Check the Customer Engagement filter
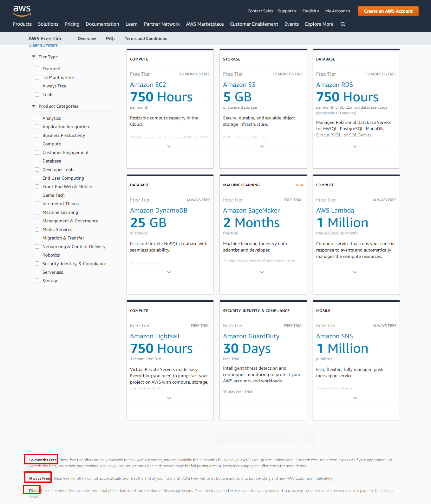This screenshot has width=431, height=504. click(37, 152)
